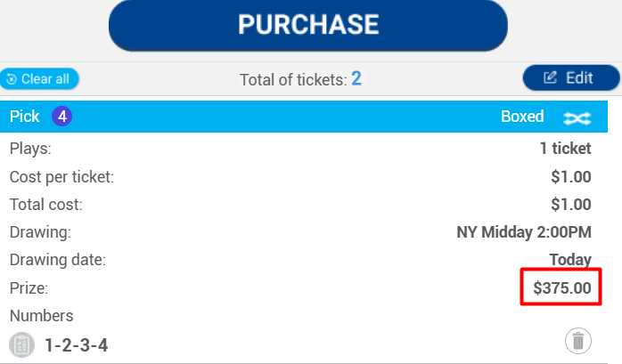
Task: Click the reset icon inside Clear all
Action: point(12,79)
